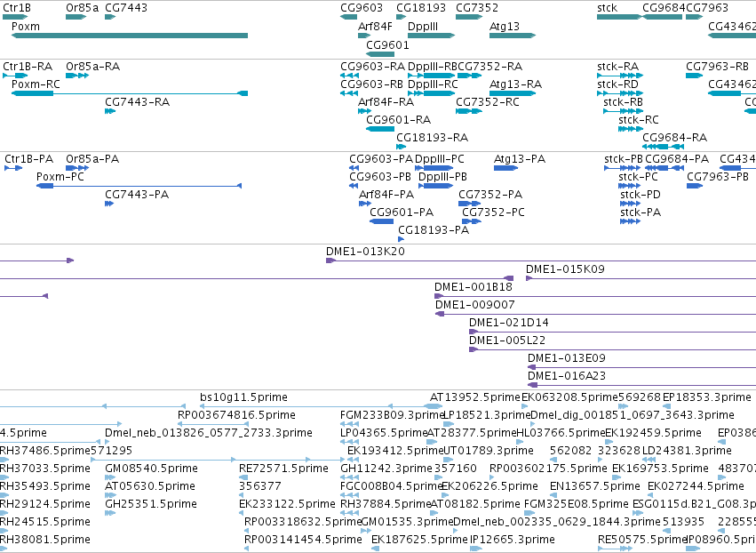Open the DppIII-PC protein label

[x=440, y=159]
